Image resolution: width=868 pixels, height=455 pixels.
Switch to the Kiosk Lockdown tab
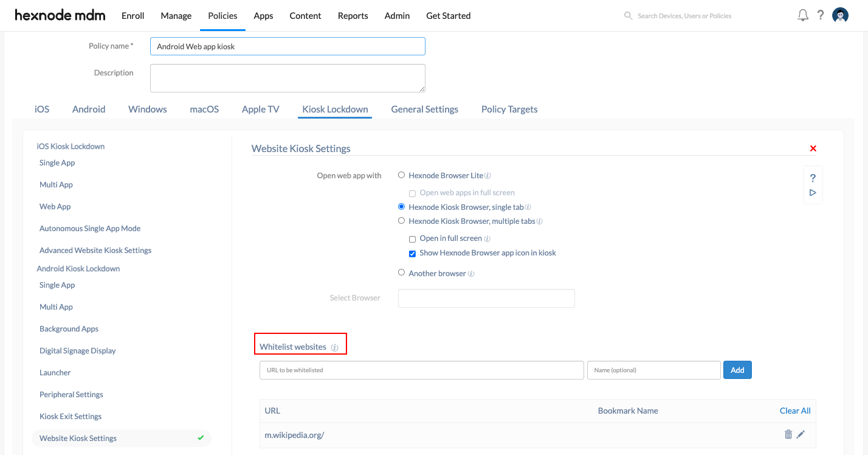tap(335, 109)
